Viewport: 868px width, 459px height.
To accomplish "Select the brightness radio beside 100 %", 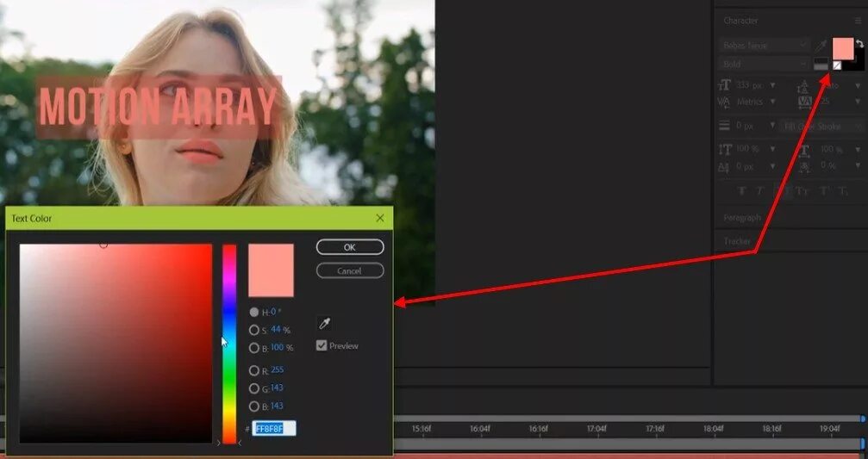I will pyautogui.click(x=254, y=348).
